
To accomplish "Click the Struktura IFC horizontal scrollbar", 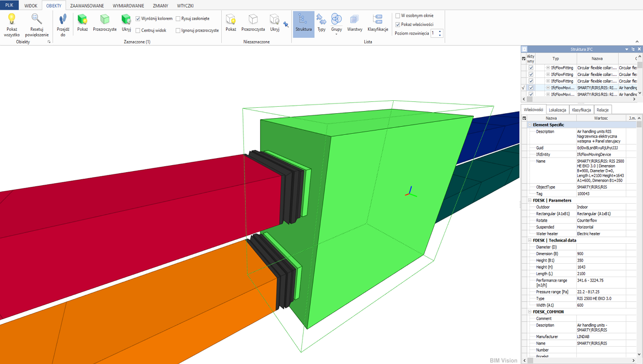I will 580,99.
